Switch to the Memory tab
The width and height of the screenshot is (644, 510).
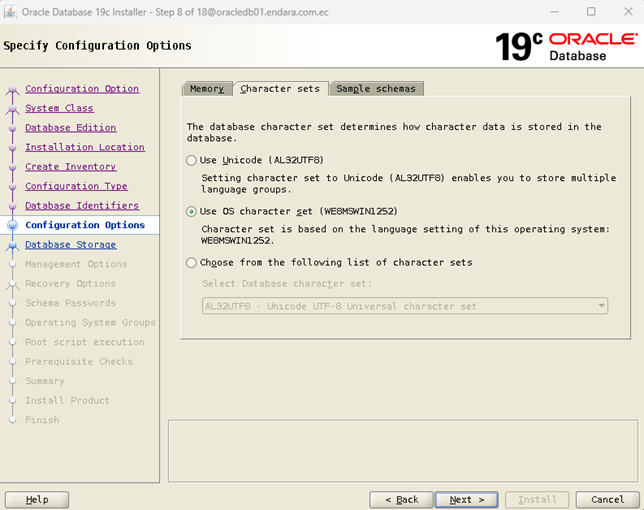click(207, 89)
